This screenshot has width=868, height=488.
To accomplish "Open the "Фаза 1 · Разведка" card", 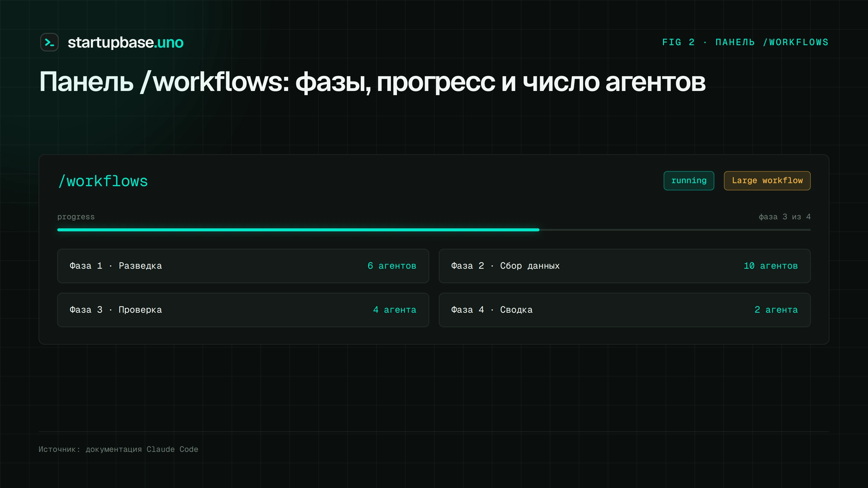I will [243, 266].
